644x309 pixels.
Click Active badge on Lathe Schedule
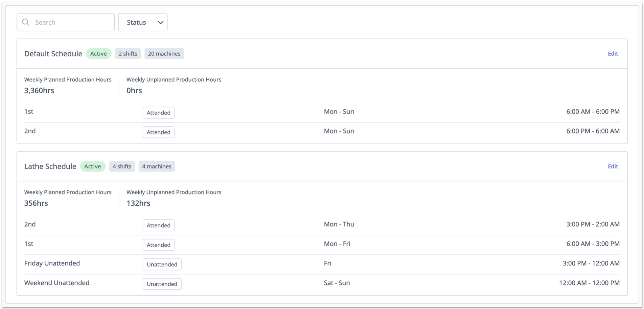(x=93, y=166)
